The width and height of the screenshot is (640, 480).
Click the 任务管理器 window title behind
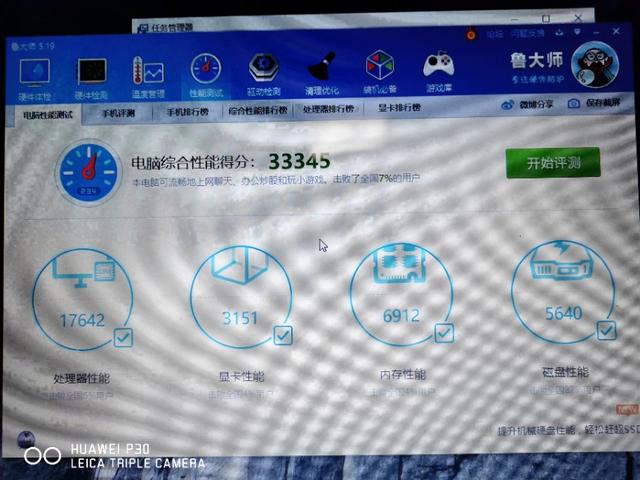(171, 28)
